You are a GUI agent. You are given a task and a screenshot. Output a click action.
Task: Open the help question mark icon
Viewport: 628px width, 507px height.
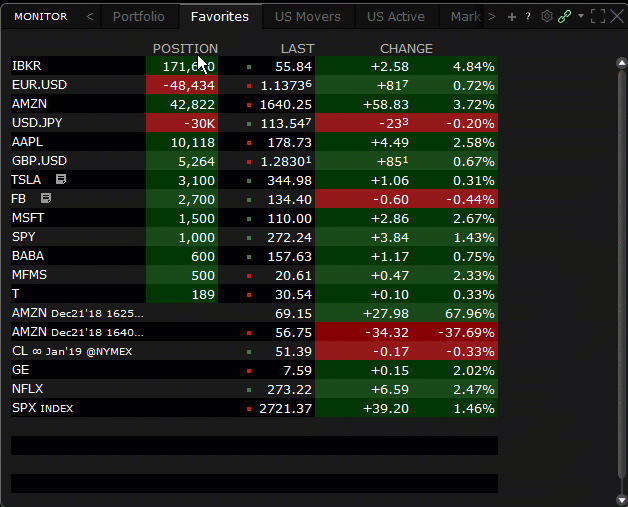tap(527, 17)
